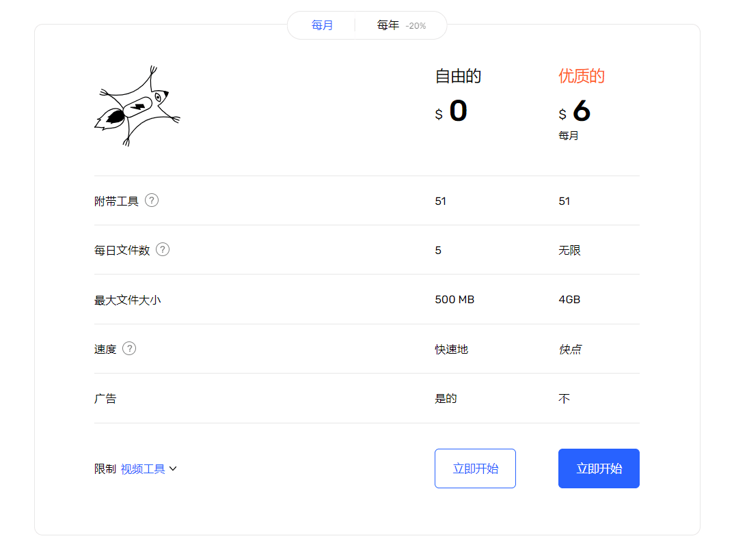Click the $6 premium price
The width and height of the screenshot is (734, 560).
click(576, 111)
